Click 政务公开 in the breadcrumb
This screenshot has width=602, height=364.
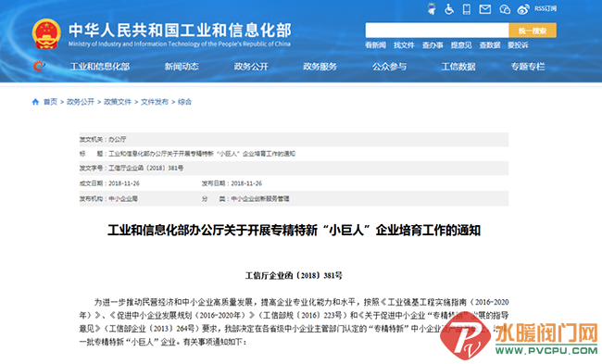click(x=81, y=102)
